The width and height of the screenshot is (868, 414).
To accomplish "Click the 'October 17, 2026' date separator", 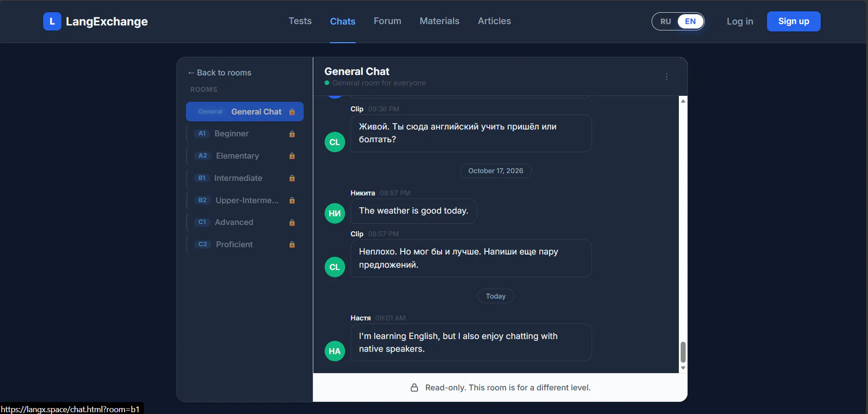I will 496,171.
